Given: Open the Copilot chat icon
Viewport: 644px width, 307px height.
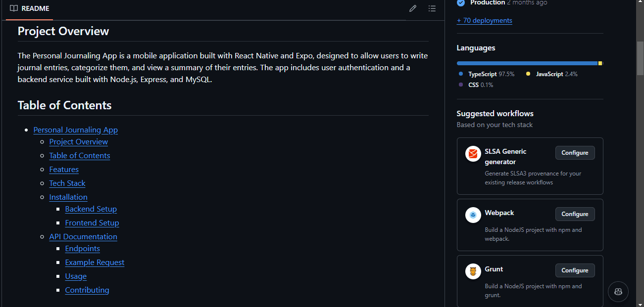Looking at the screenshot, I should tap(618, 292).
